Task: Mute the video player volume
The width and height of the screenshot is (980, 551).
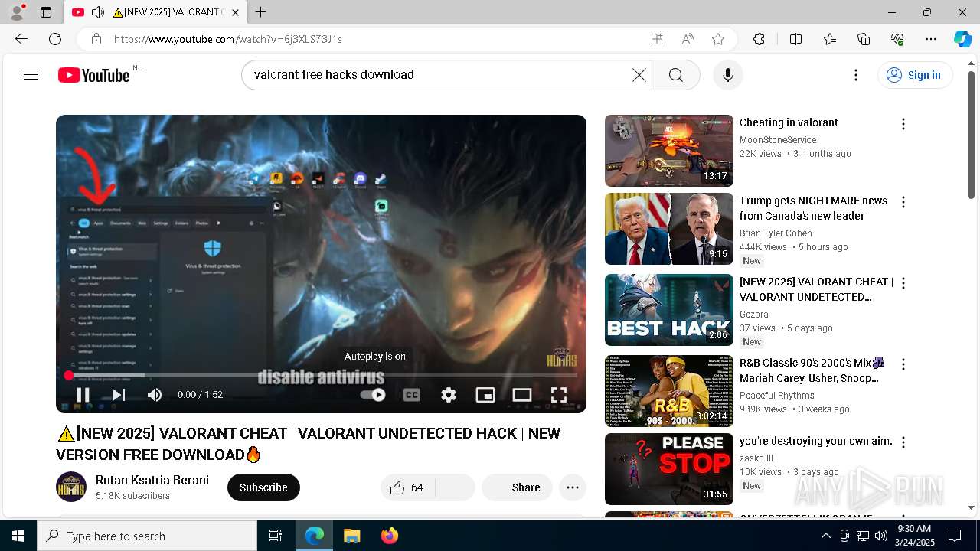Action: (x=155, y=395)
